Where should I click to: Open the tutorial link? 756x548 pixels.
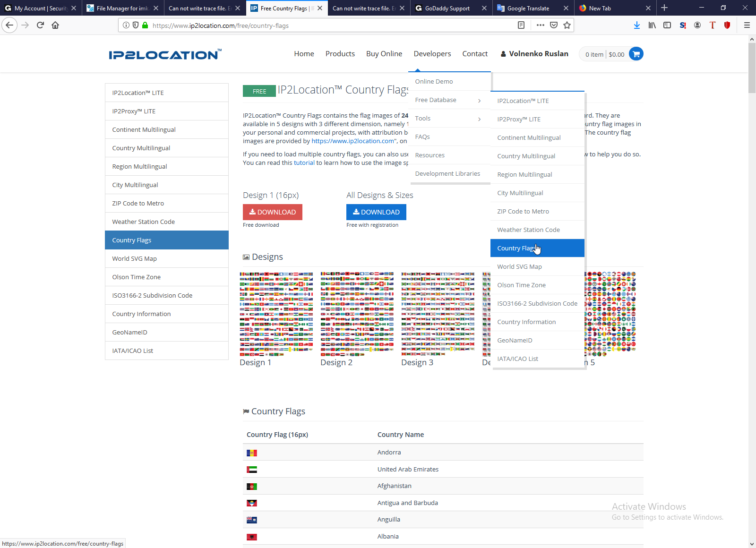click(304, 163)
